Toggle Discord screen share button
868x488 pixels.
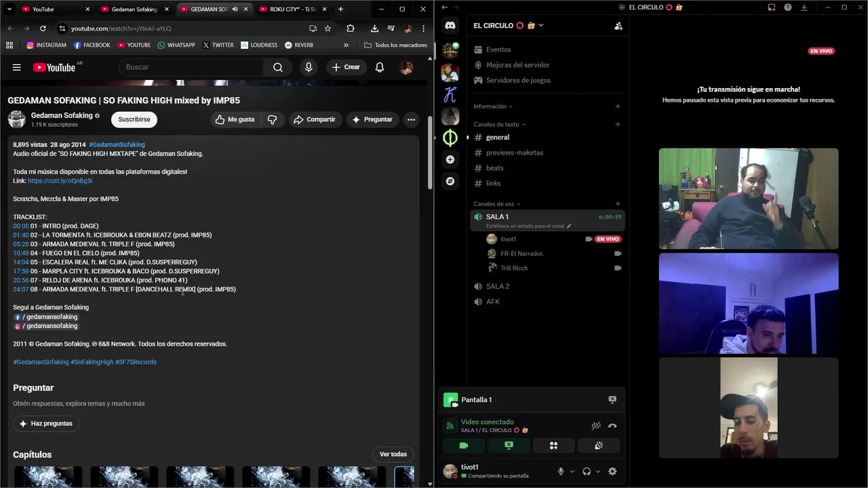click(x=509, y=445)
